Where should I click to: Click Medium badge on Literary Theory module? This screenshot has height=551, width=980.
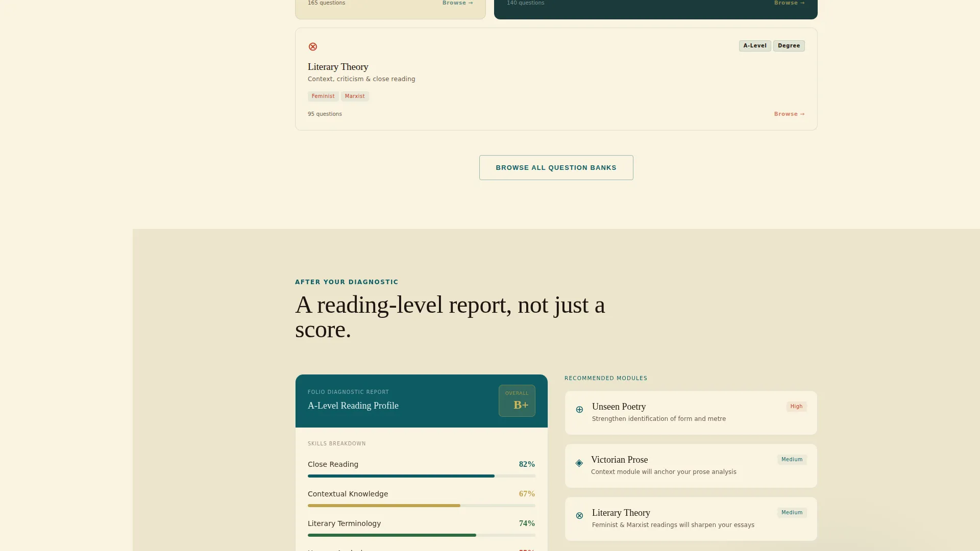point(792,513)
